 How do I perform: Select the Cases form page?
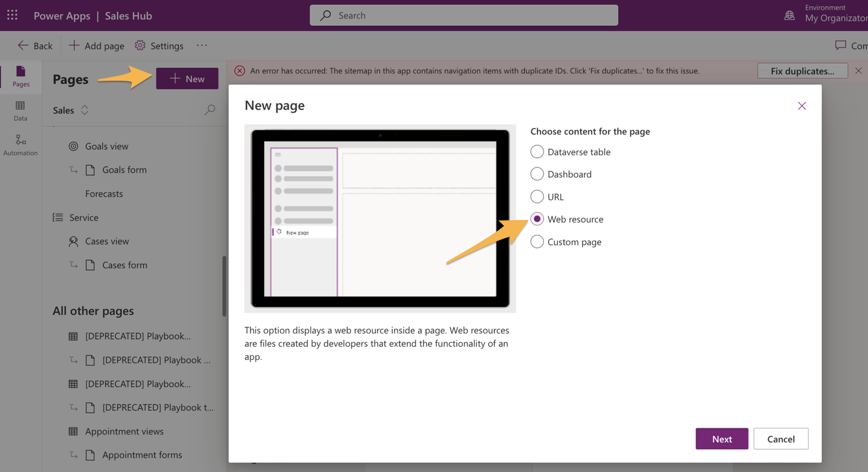click(124, 265)
